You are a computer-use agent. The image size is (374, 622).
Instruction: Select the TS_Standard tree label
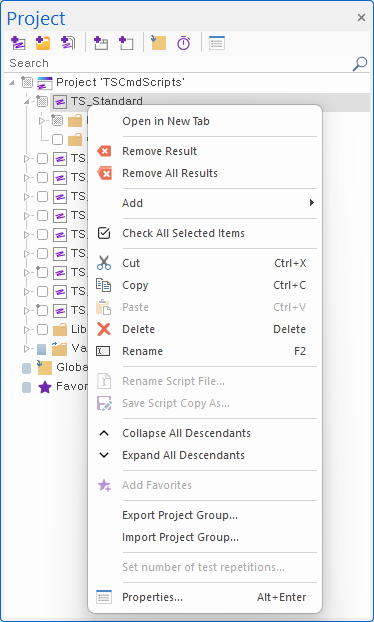[107, 101]
